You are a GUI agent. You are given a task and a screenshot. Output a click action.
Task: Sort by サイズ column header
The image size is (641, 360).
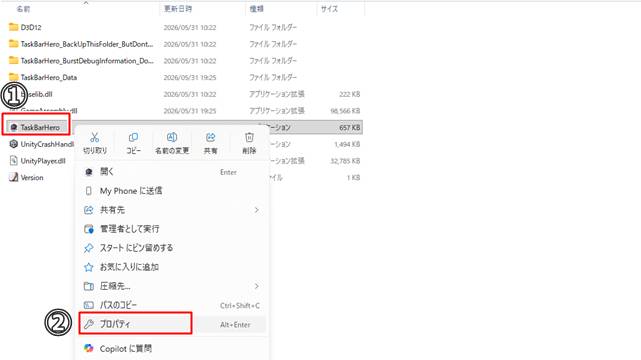click(x=329, y=9)
